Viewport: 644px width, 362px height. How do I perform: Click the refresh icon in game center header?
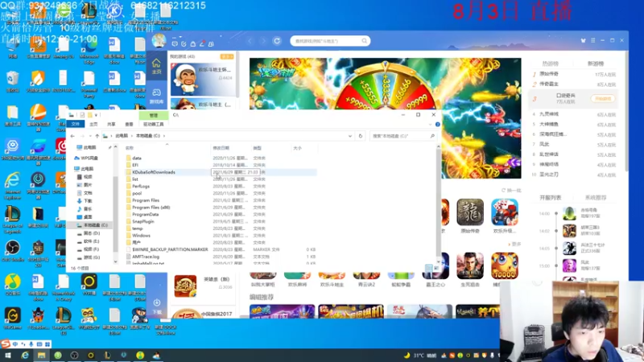point(277,41)
